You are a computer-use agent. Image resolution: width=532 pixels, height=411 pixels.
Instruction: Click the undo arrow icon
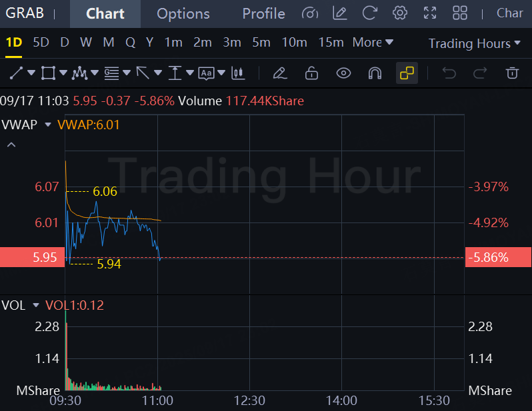[x=449, y=73]
